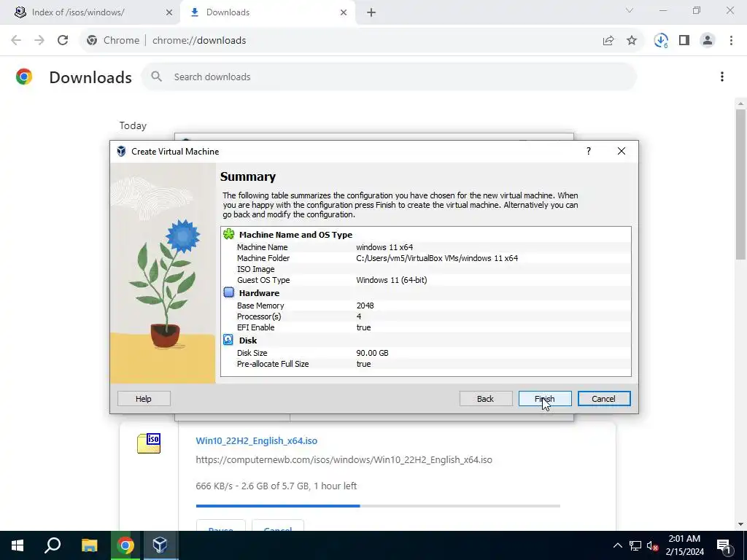
Task: Select the EFI Enable row
Action: point(425,327)
